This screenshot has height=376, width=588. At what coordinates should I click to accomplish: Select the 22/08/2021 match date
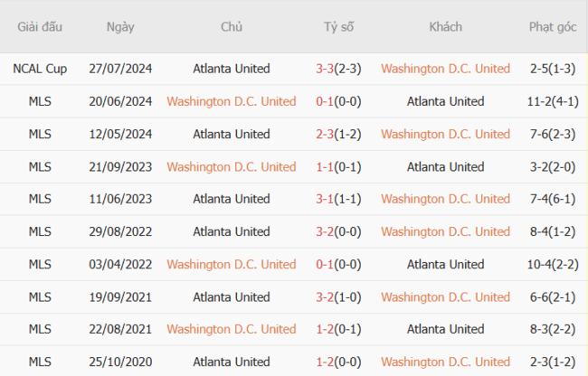click(x=120, y=329)
